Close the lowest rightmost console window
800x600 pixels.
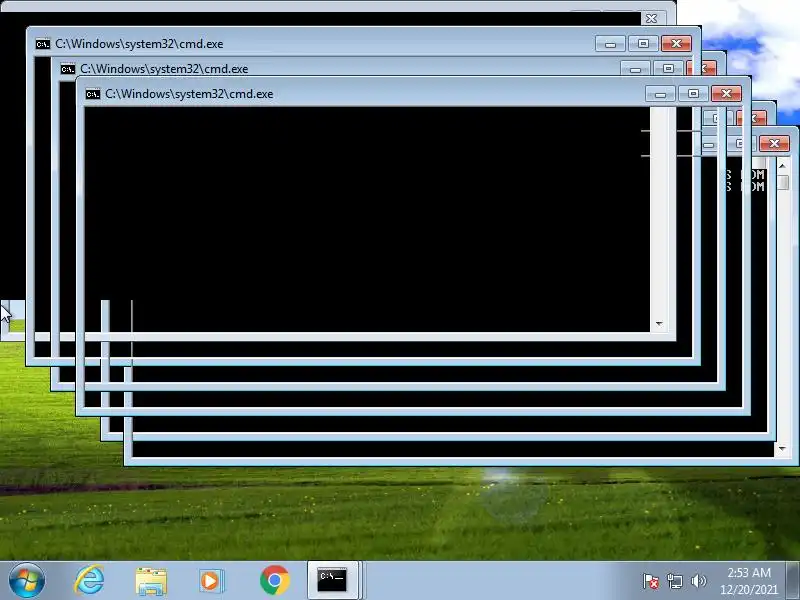pyautogui.click(x=774, y=143)
